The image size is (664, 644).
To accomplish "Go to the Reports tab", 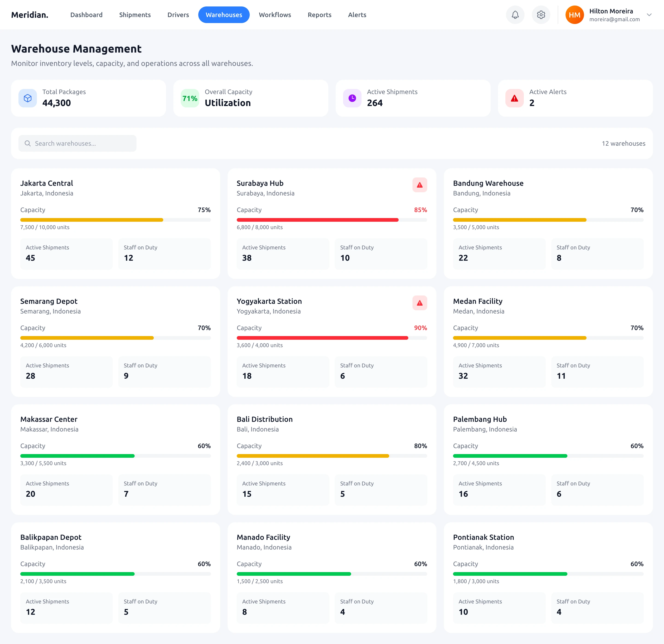I will (319, 15).
